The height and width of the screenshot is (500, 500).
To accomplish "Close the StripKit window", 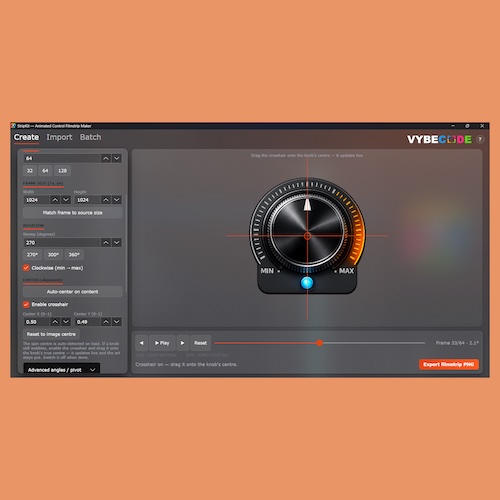I will point(482,126).
